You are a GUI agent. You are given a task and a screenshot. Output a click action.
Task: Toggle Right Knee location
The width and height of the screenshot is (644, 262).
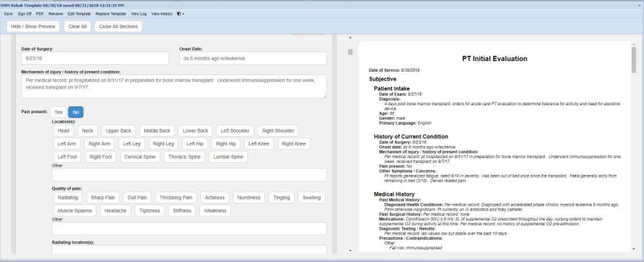[x=294, y=144]
